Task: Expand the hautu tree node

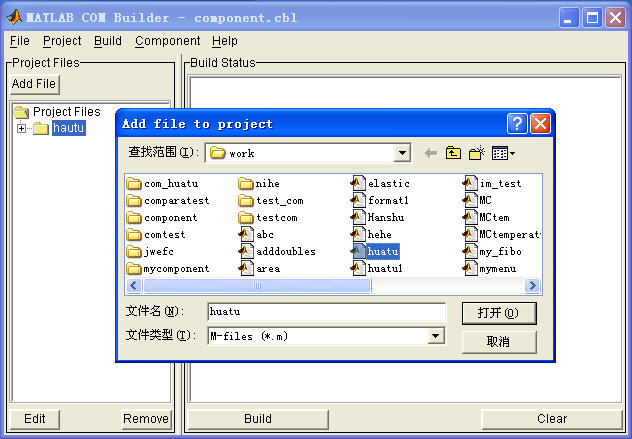Action: click(21, 129)
